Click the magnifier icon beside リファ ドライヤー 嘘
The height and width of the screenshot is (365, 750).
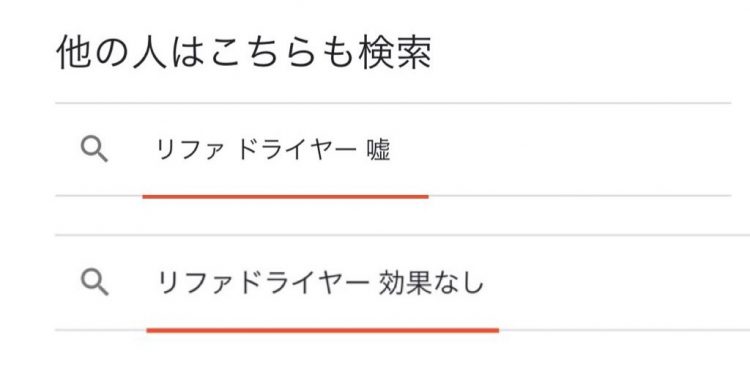tap(94, 150)
